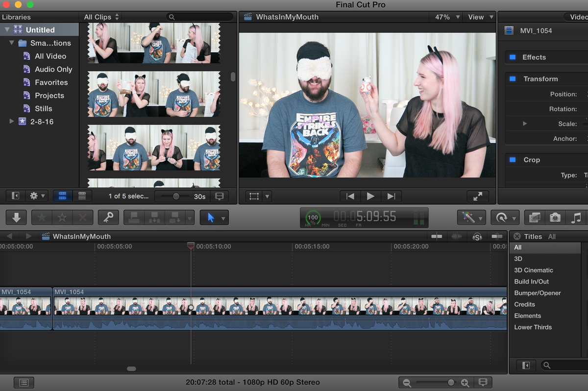588x391 pixels.
Task: Collapse the Untitled library triangle
Action: coord(7,30)
